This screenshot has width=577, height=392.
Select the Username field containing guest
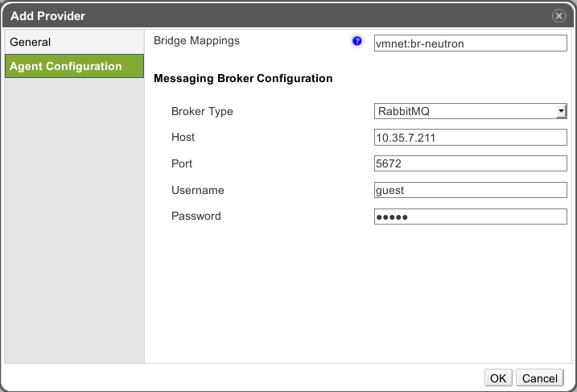[x=471, y=190]
